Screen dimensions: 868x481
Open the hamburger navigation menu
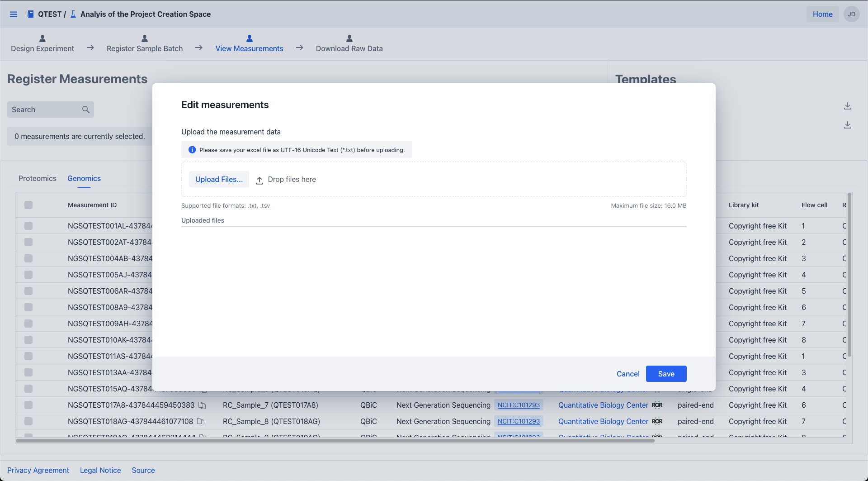pyautogui.click(x=14, y=14)
